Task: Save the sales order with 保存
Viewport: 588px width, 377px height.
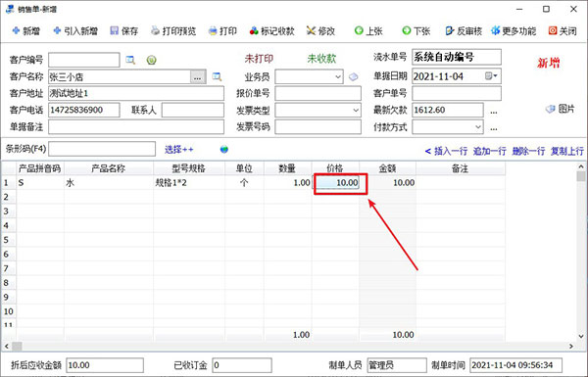Action: [x=124, y=30]
